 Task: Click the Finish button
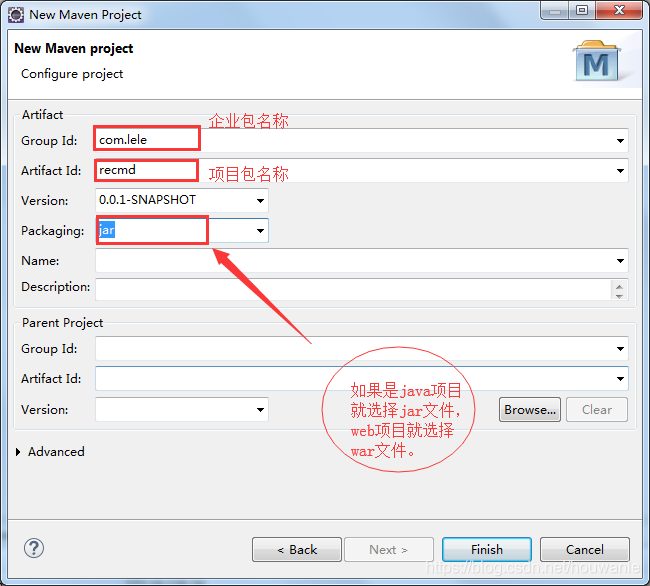[487, 550]
